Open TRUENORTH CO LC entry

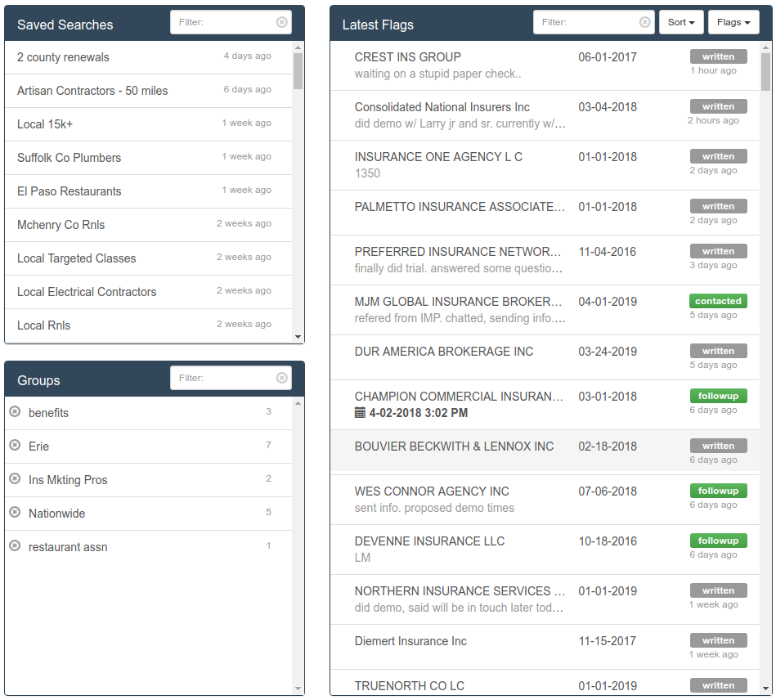point(545,683)
